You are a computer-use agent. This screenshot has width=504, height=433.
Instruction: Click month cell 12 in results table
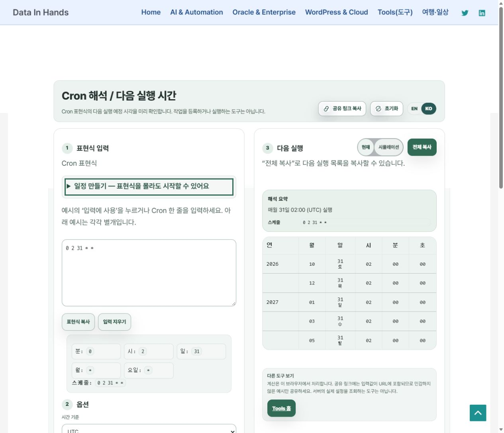tap(312, 283)
